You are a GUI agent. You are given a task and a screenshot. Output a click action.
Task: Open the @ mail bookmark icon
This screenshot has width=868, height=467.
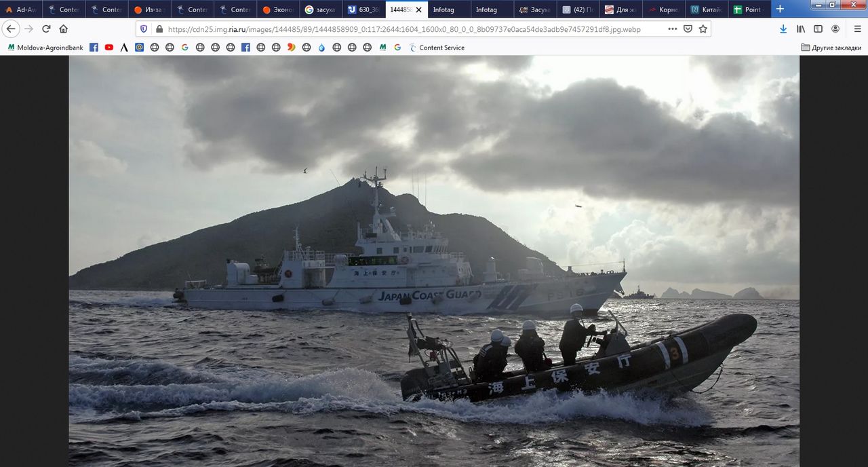point(139,48)
